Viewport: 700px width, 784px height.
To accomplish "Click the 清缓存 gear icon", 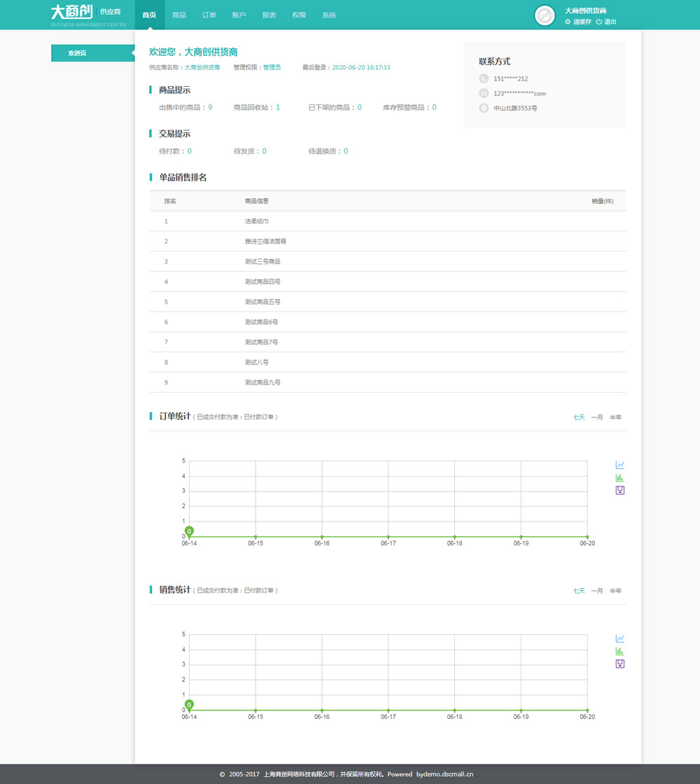I will pos(568,22).
